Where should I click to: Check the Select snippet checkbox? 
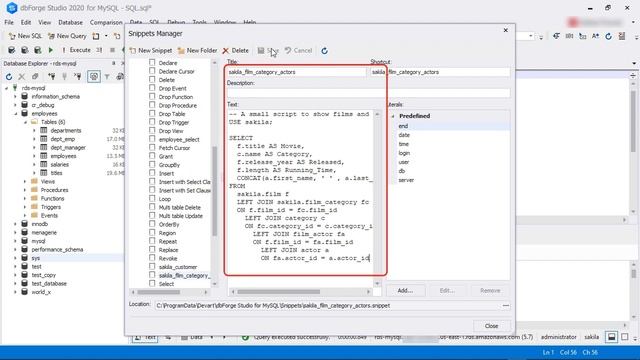pos(152,283)
